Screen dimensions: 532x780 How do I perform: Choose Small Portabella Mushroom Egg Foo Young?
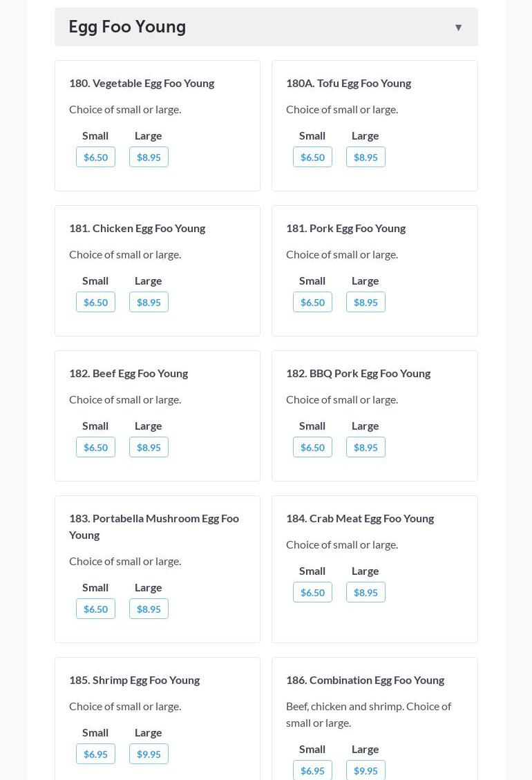click(95, 609)
